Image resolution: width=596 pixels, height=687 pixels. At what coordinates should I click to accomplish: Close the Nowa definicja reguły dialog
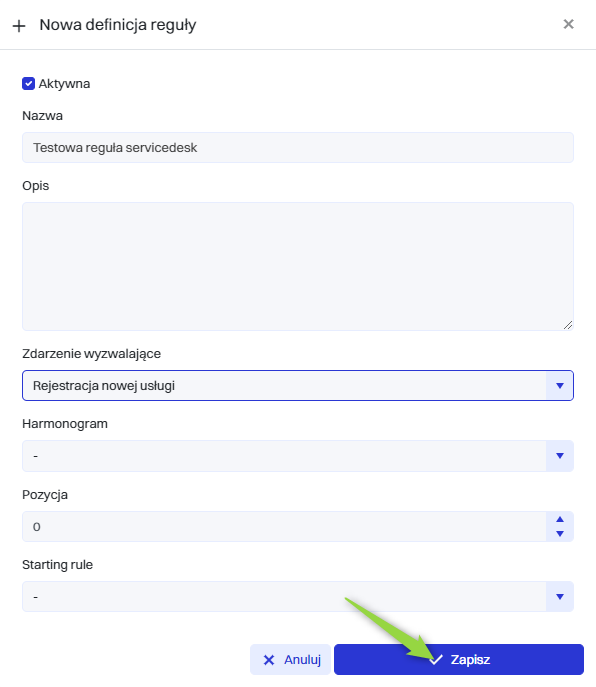568,24
